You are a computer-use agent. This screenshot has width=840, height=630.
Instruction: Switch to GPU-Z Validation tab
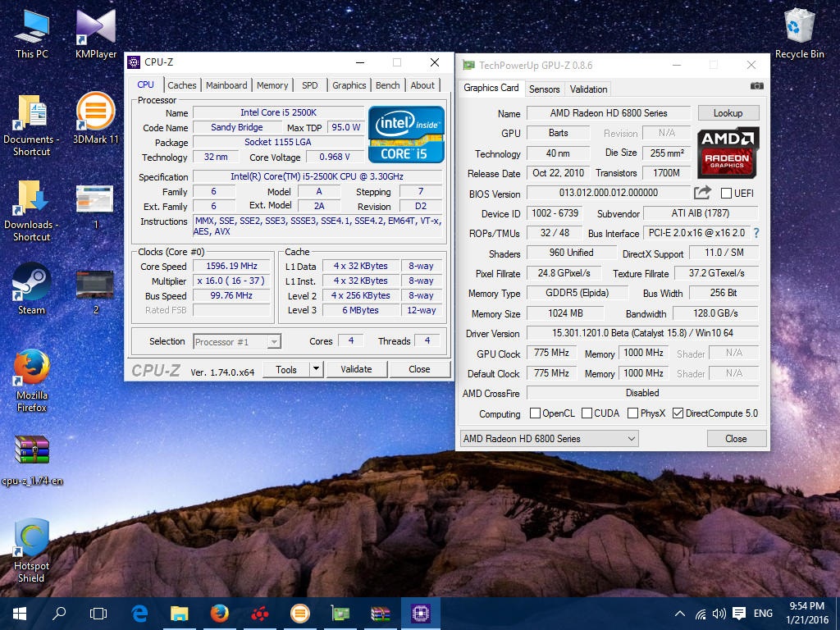[x=588, y=89]
